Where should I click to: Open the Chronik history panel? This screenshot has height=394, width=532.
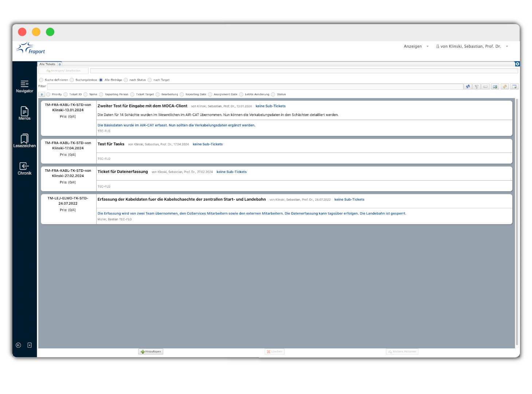[x=24, y=169]
